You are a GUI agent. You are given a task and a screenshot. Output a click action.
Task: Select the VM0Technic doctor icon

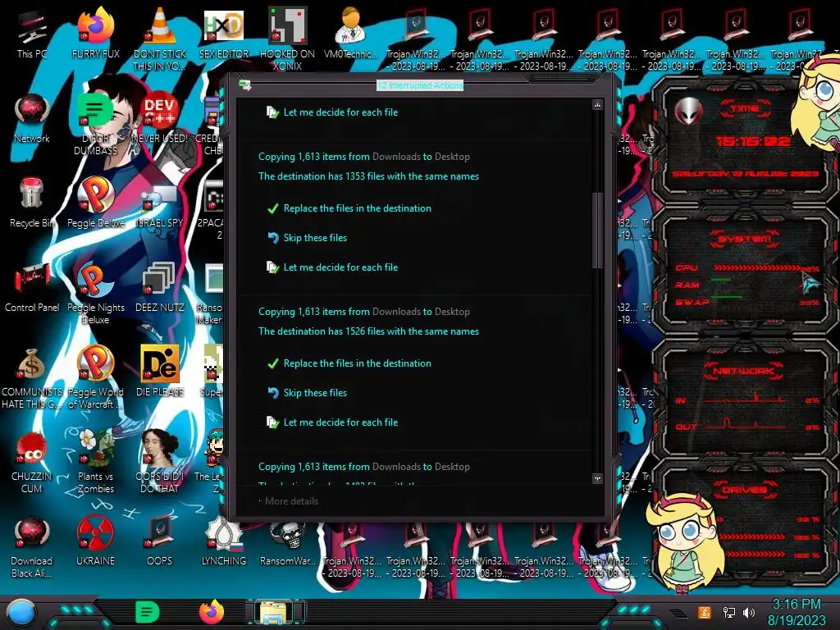click(x=351, y=33)
